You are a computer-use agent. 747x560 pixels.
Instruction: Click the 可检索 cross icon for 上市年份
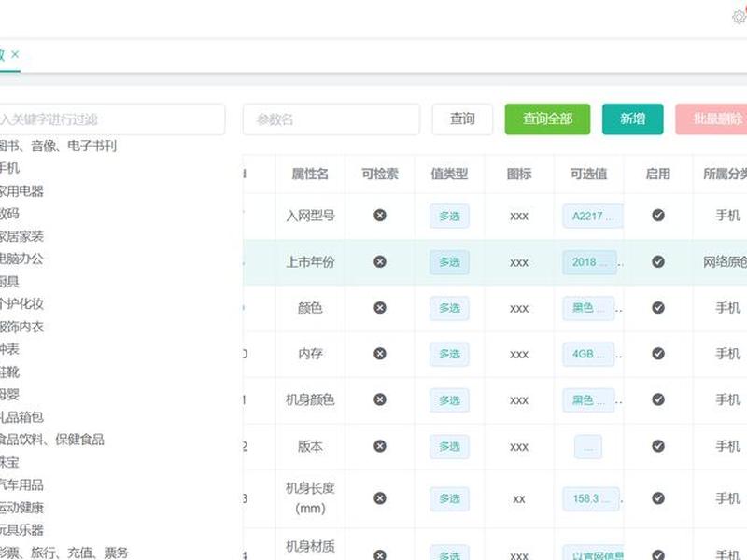pos(380,262)
